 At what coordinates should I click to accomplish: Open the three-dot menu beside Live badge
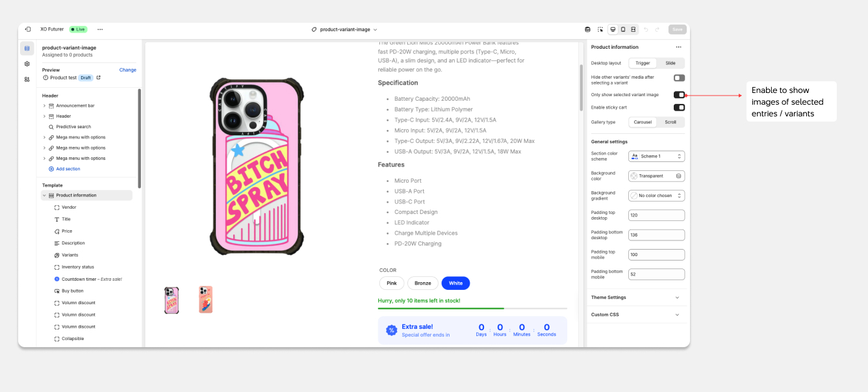click(x=100, y=29)
